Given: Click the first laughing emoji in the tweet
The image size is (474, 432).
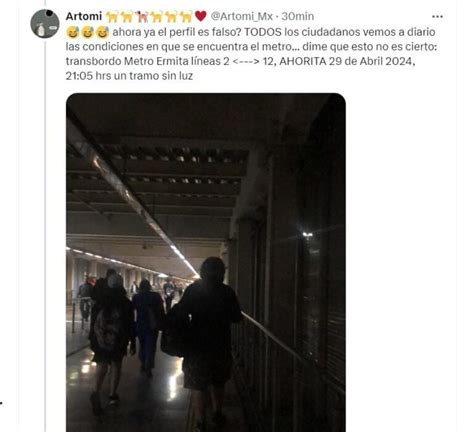Looking at the screenshot, I should click(x=72, y=32).
